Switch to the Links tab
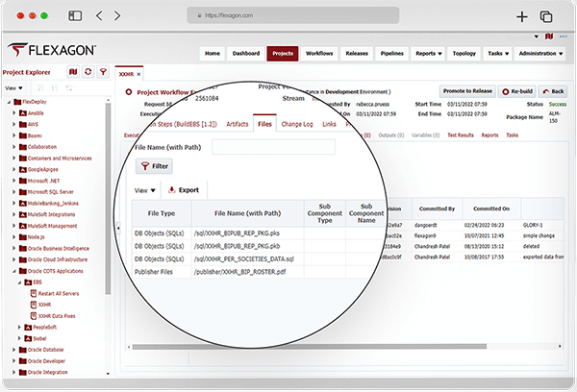This screenshot has height=392, width=577. [x=329, y=124]
